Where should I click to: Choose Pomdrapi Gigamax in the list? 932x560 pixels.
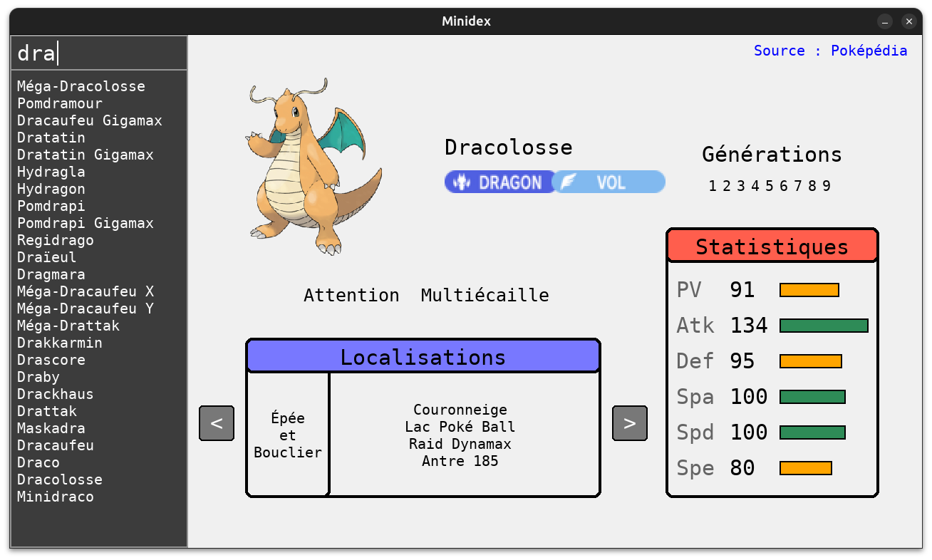(x=86, y=223)
